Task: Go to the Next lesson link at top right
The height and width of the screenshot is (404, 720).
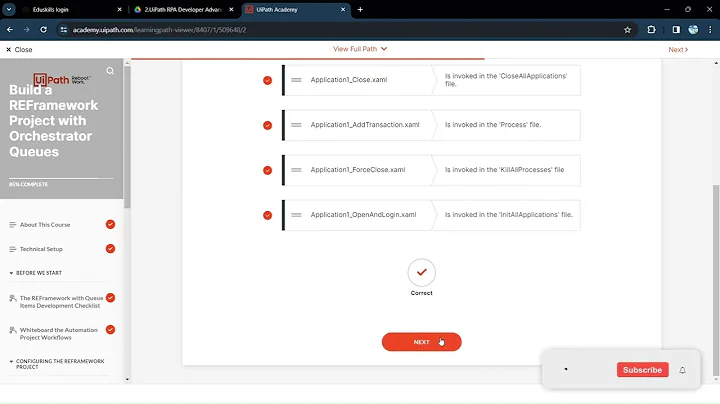Action: (x=678, y=50)
